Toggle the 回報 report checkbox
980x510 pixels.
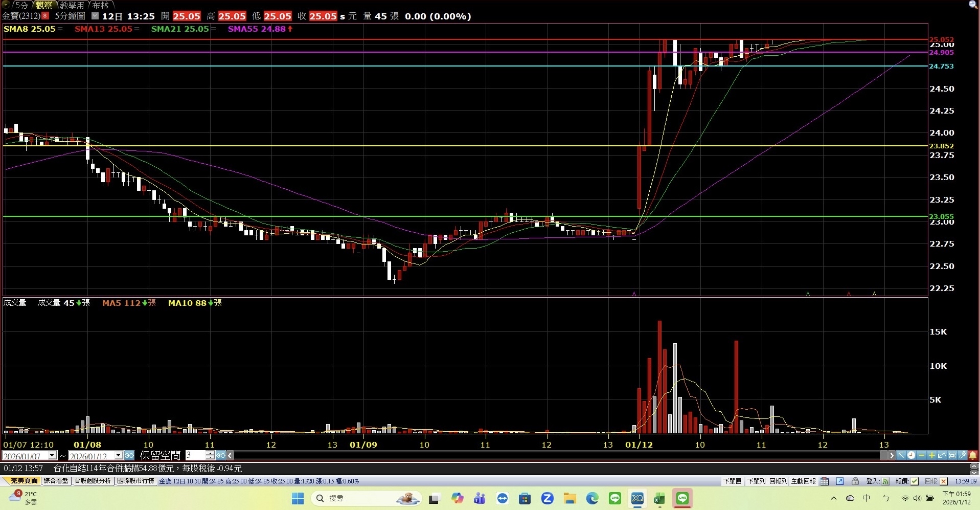tap(944, 481)
